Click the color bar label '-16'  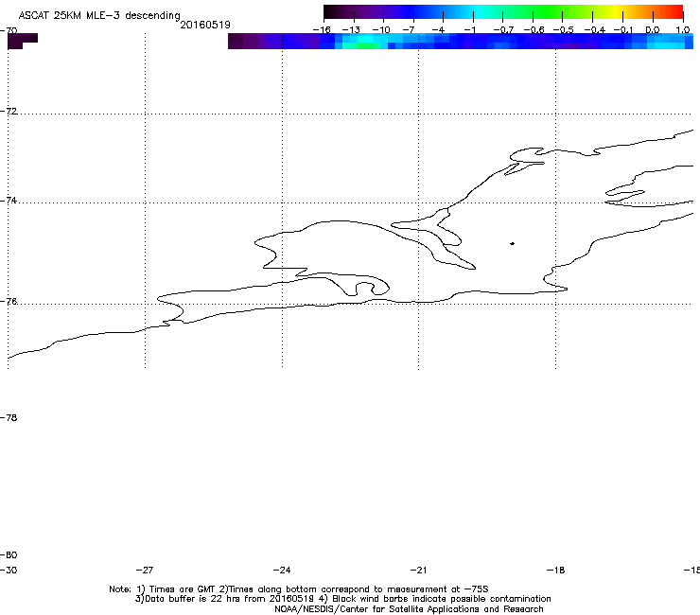pos(322,30)
